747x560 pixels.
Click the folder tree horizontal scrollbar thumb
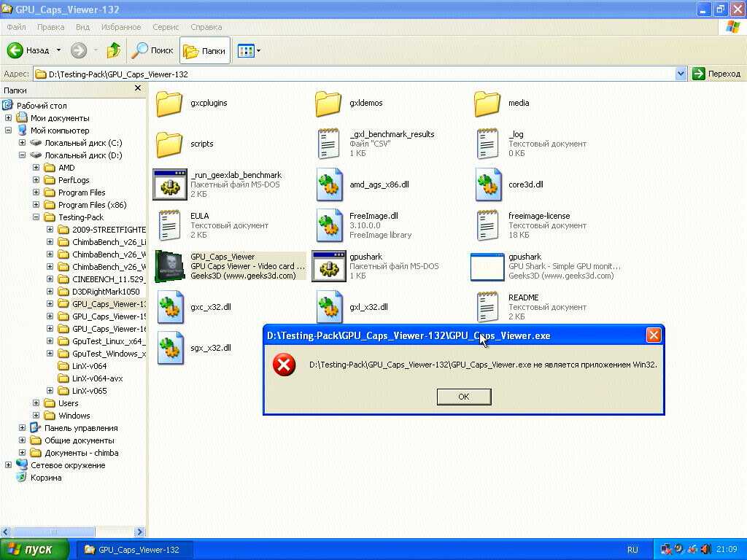point(53,532)
